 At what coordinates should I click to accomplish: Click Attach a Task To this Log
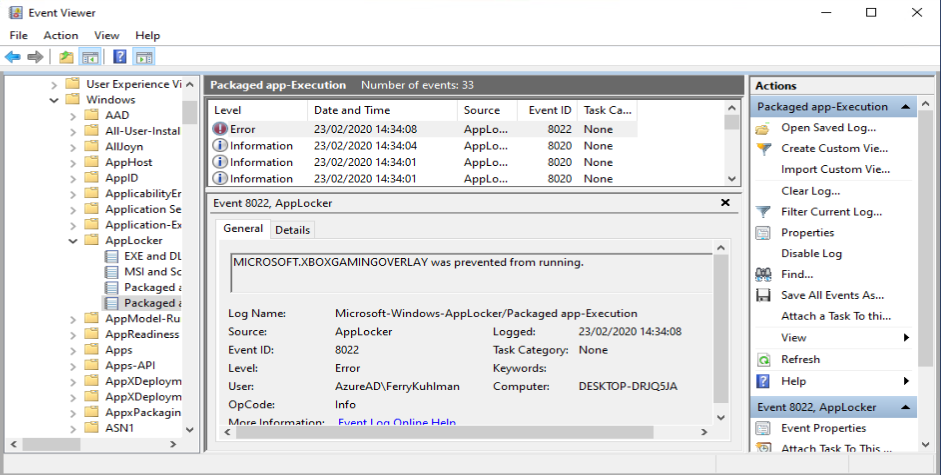[836, 316]
